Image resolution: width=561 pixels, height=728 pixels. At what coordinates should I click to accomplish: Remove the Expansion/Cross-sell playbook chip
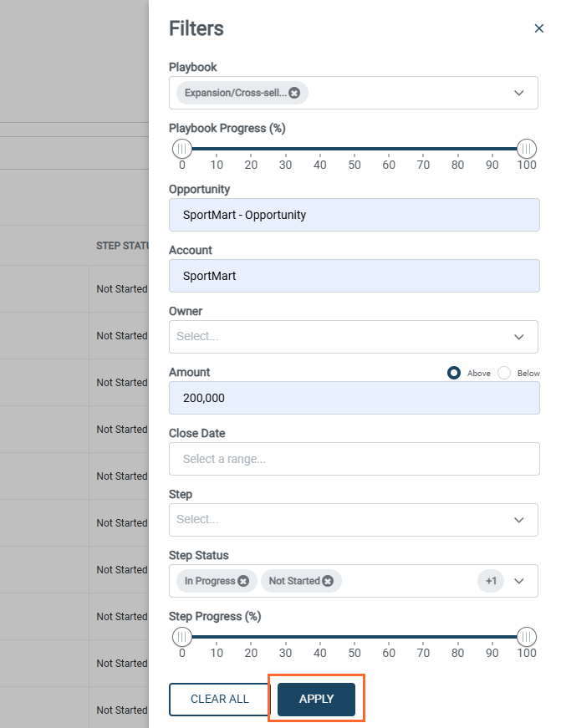click(294, 93)
